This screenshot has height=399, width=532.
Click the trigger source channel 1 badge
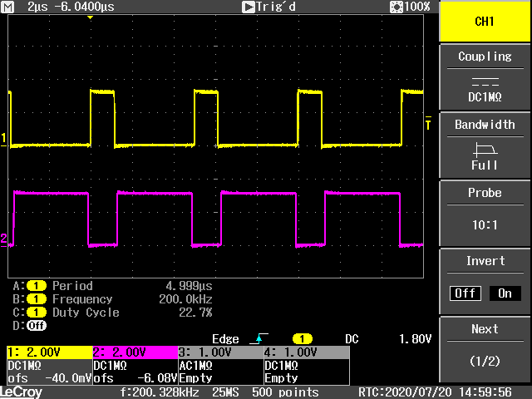pos(304,339)
